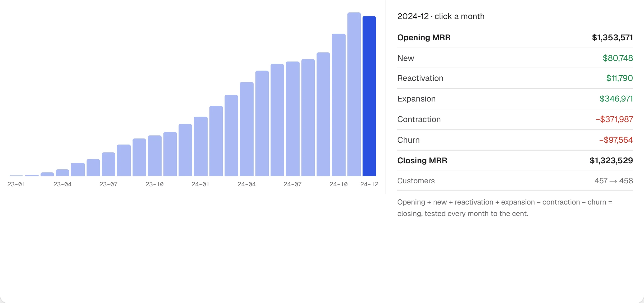Click the 24-08 month bar

click(308, 118)
